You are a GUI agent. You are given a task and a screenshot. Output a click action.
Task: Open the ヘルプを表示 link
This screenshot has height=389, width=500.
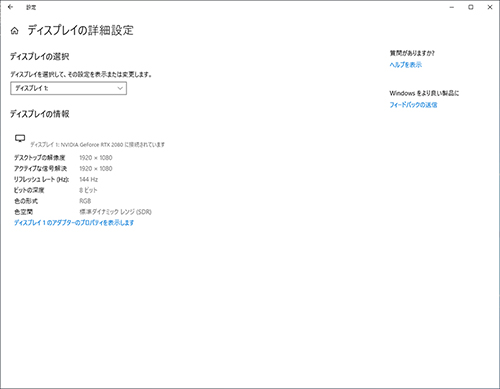pos(405,65)
